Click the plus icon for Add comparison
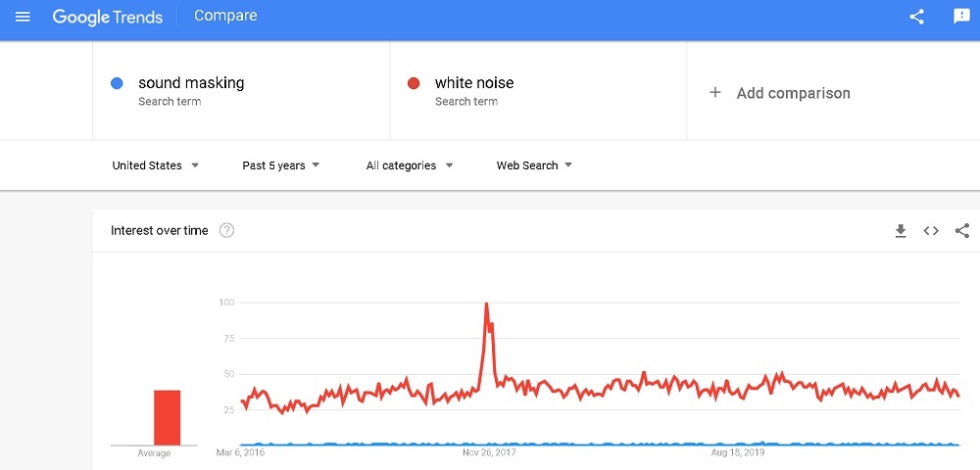This screenshot has width=980, height=470. point(715,93)
